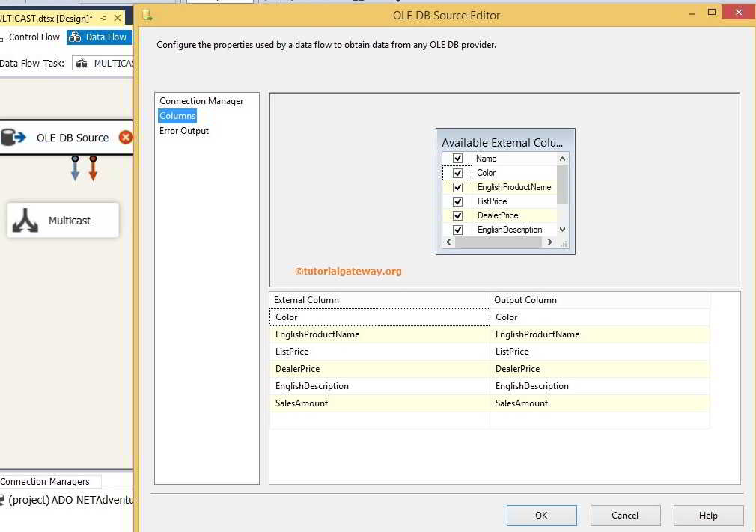756x532 pixels.
Task: Uncheck the EnglishDescription column
Action: point(457,230)
